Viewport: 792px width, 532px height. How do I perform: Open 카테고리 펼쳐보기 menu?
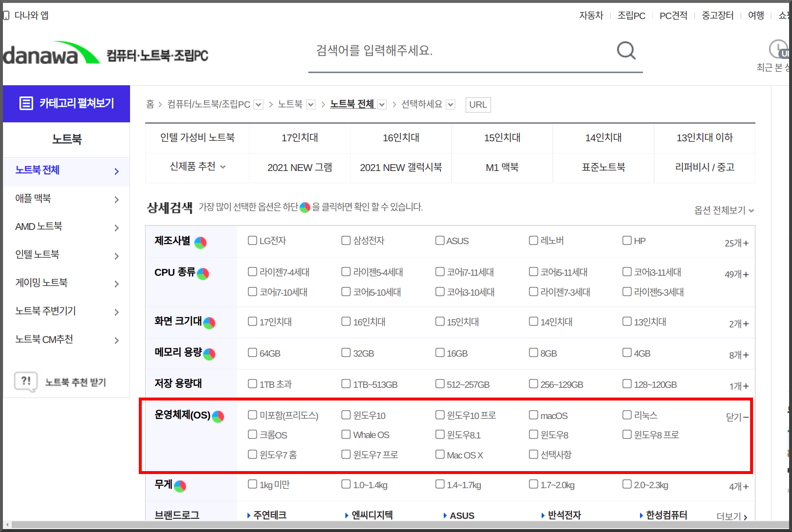click(66, 103)
